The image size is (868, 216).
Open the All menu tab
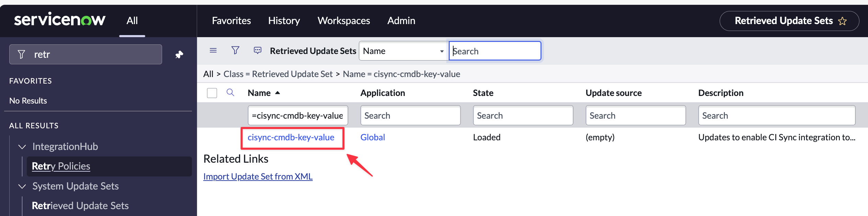132,21
